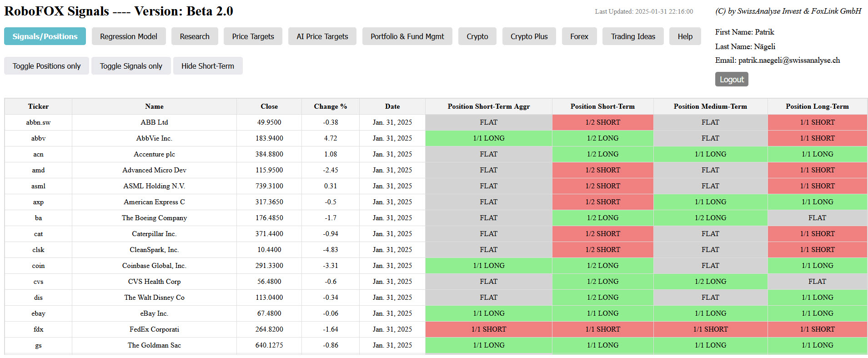Image resolution: width=868 pixels, height=358 pixels.
Task: Click the Position Long-Term header
Action: (817, 106)
